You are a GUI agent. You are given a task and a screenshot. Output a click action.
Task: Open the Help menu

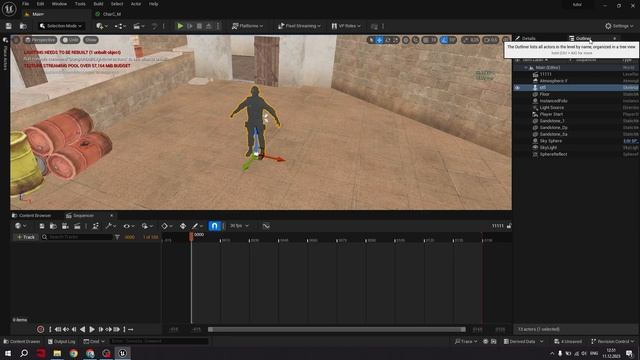[153, 4]
